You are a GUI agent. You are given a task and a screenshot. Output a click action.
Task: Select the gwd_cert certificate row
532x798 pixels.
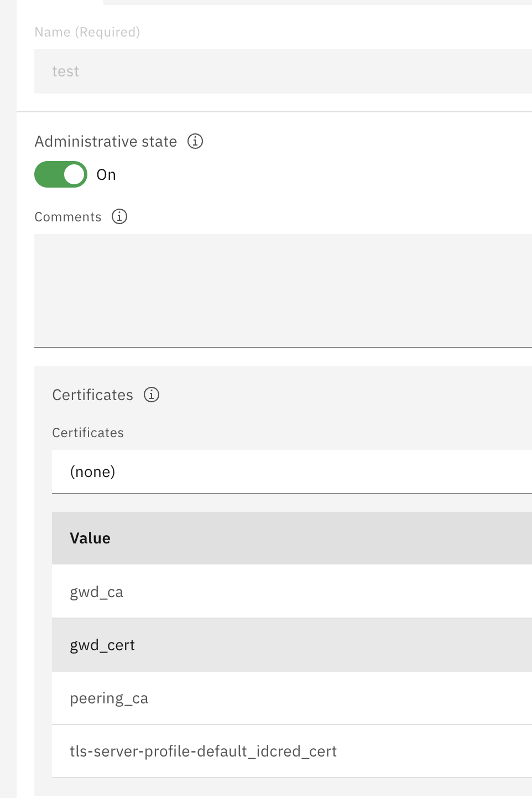[x=166, y=644]
